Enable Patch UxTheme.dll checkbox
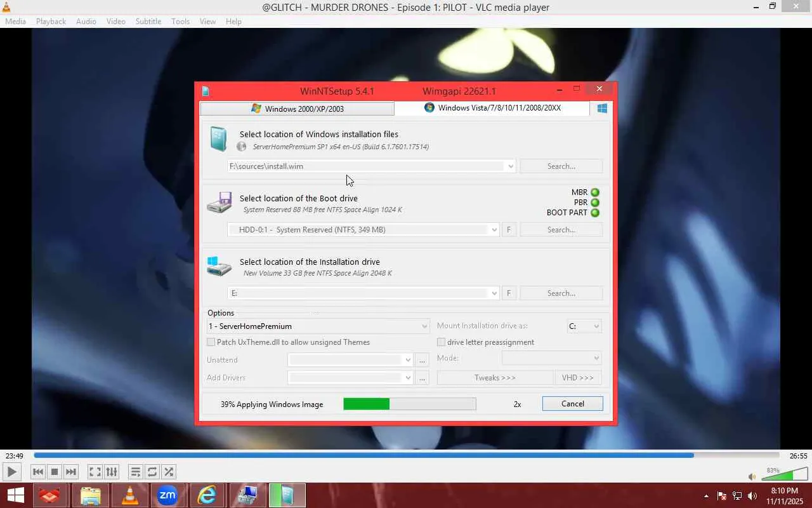The image size is (812, 508). click(x=211, y=342)
